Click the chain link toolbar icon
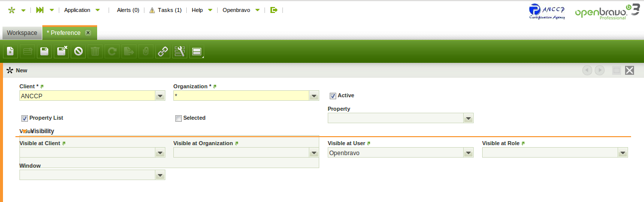Screen dimensions: 644x202 coord(163,51)
